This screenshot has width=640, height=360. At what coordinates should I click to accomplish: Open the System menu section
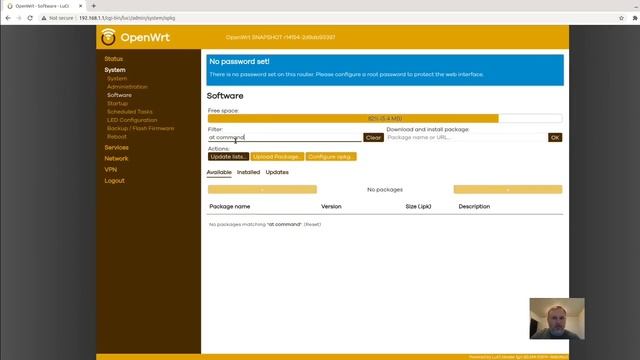pos(115,70)
